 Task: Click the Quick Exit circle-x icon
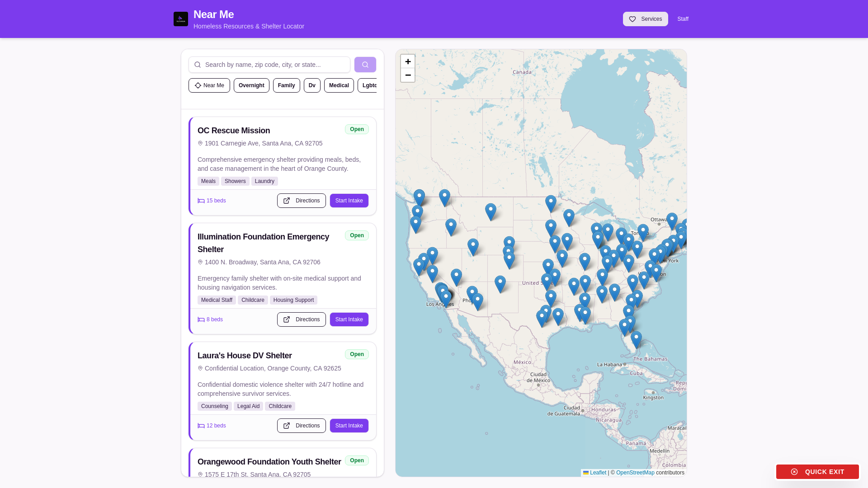pos(794,472)
